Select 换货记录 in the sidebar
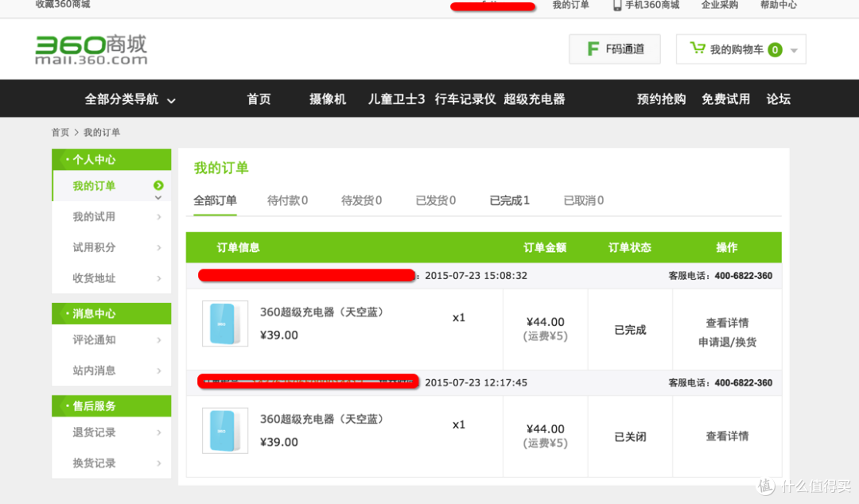 coord(94,463)
